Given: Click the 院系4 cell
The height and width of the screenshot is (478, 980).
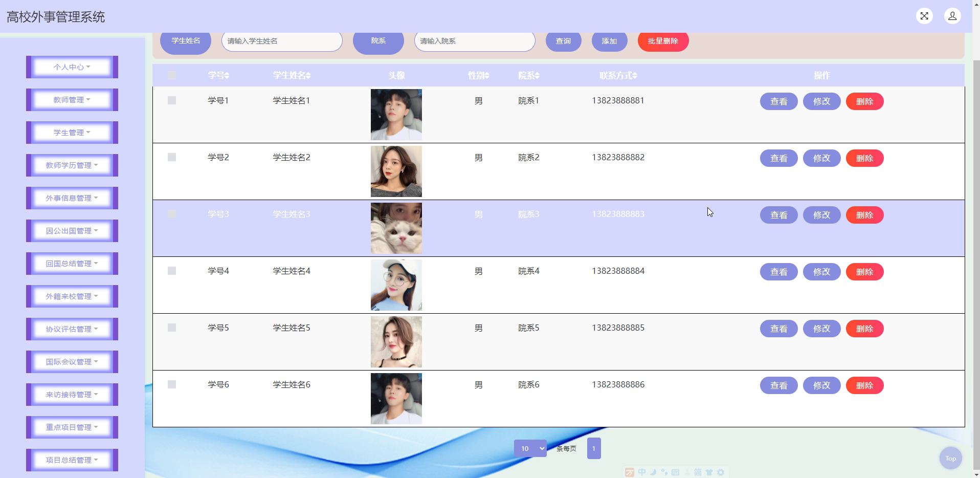Looking at the screenshot, I should [528, 271].
